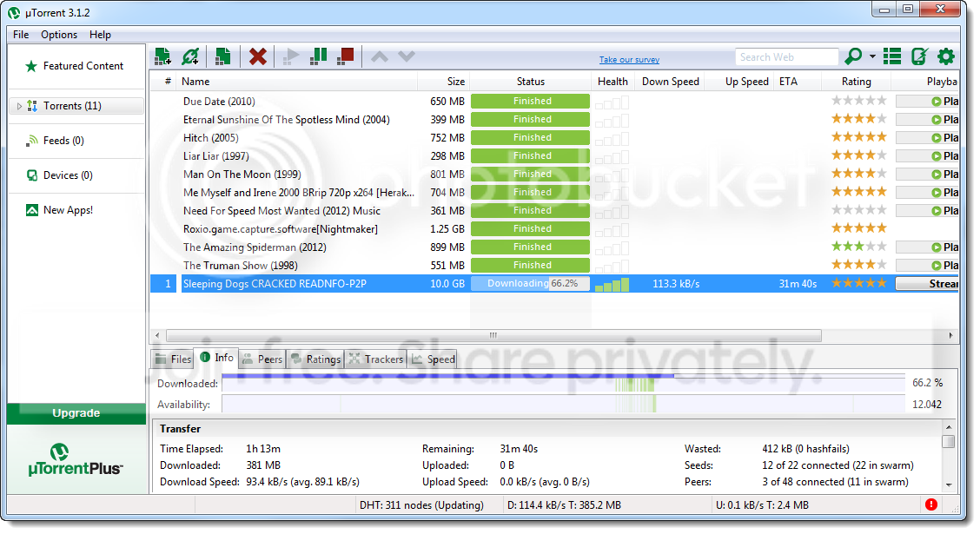Switch to the Trackers tab

[375, 359]
